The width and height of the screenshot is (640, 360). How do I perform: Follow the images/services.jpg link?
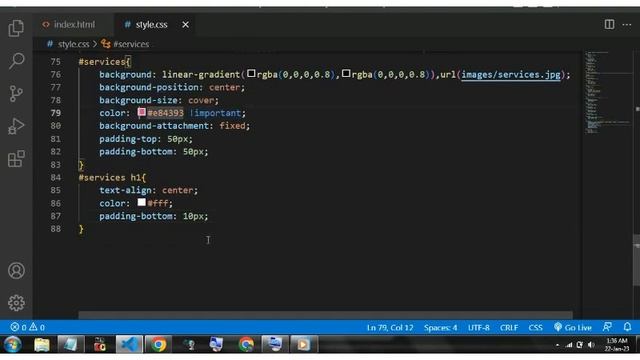(511, 75)
